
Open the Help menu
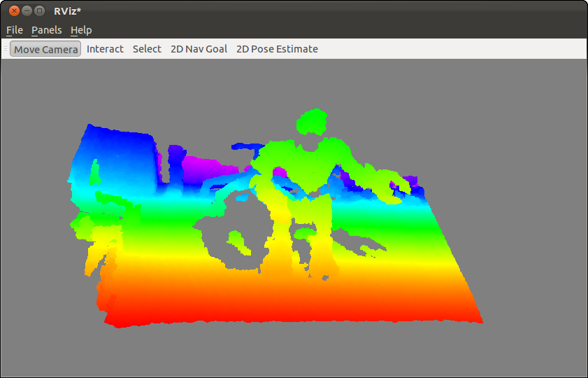pyautogui.click(x=81, y=30)
